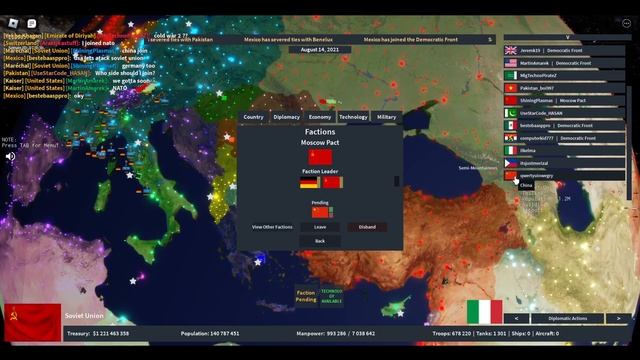Click View Other Factions
The image size is (640, 360).
pos(272,227)
